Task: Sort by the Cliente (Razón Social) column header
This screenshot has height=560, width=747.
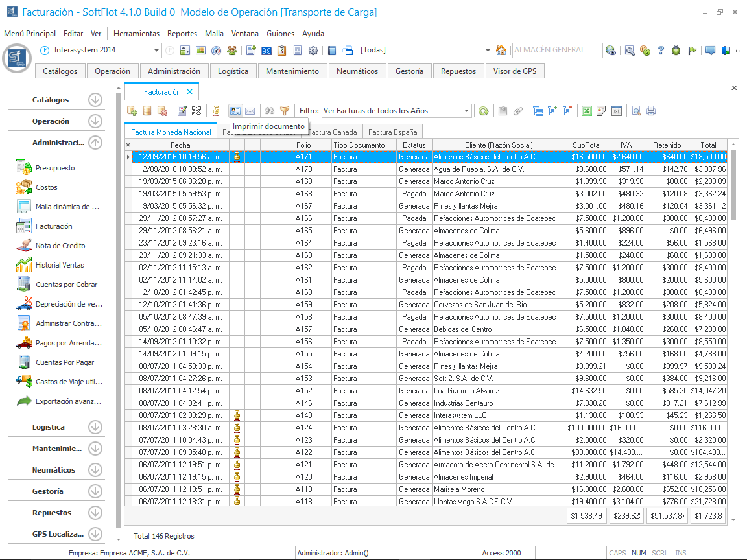Action: pos(498,145)
